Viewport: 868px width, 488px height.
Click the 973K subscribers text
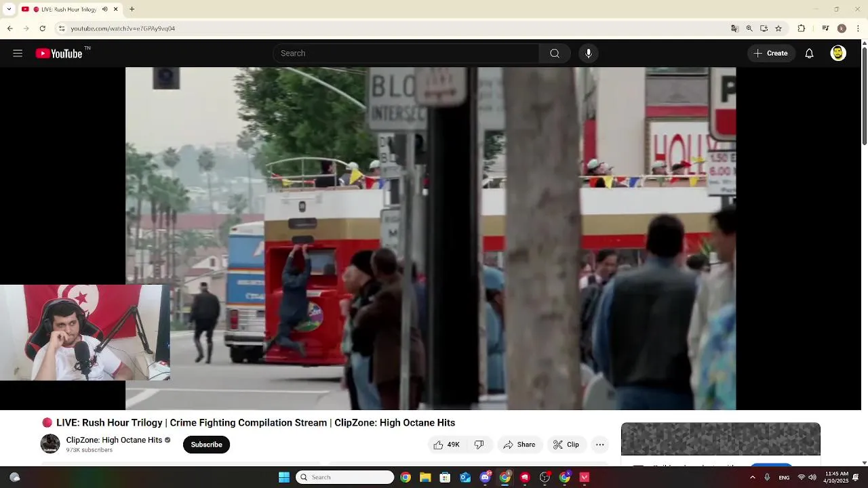pos(90,450)
